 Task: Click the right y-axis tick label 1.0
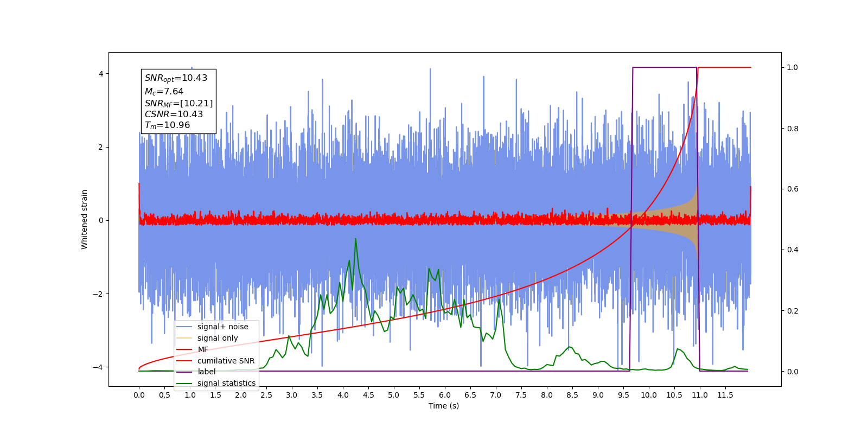pos(793,67)
